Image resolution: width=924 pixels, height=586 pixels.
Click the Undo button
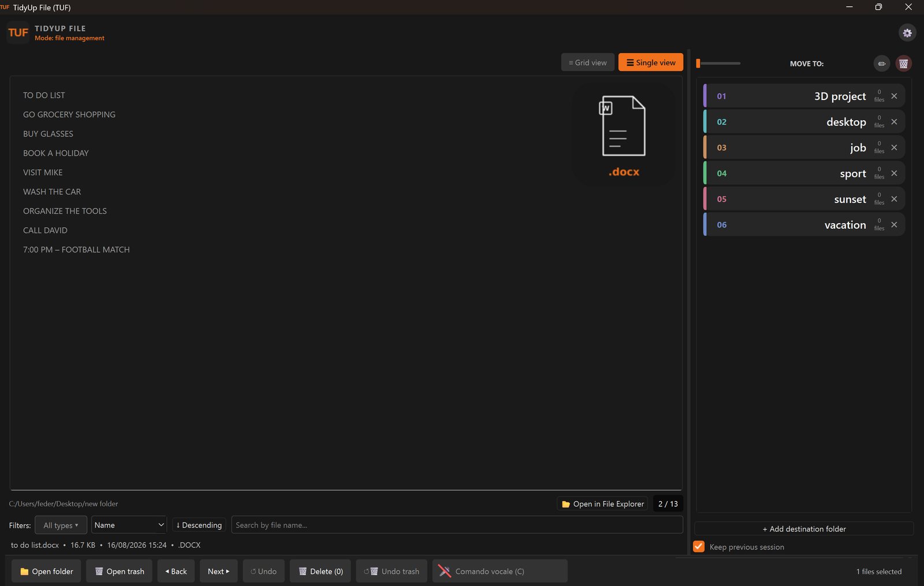[x=263, y=571]
